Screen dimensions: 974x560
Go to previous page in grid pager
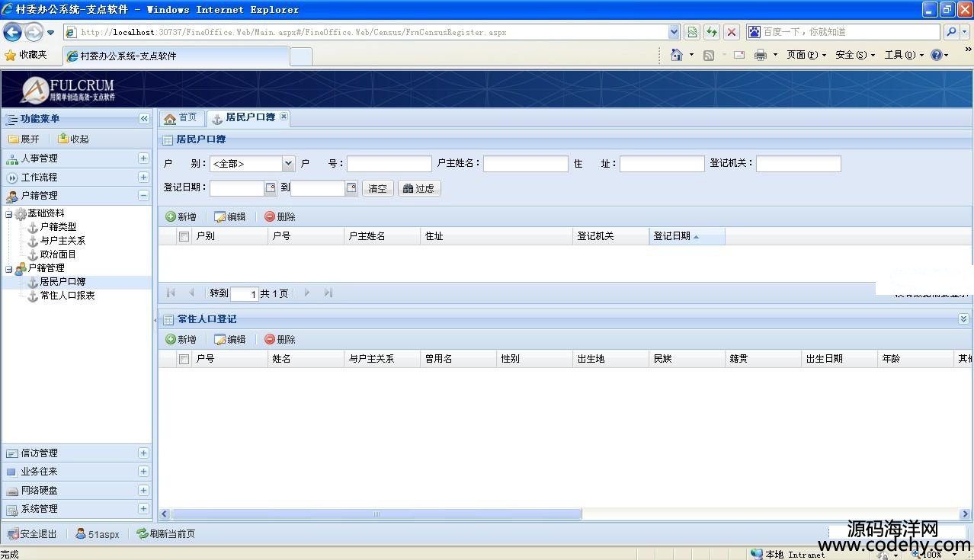191,293
